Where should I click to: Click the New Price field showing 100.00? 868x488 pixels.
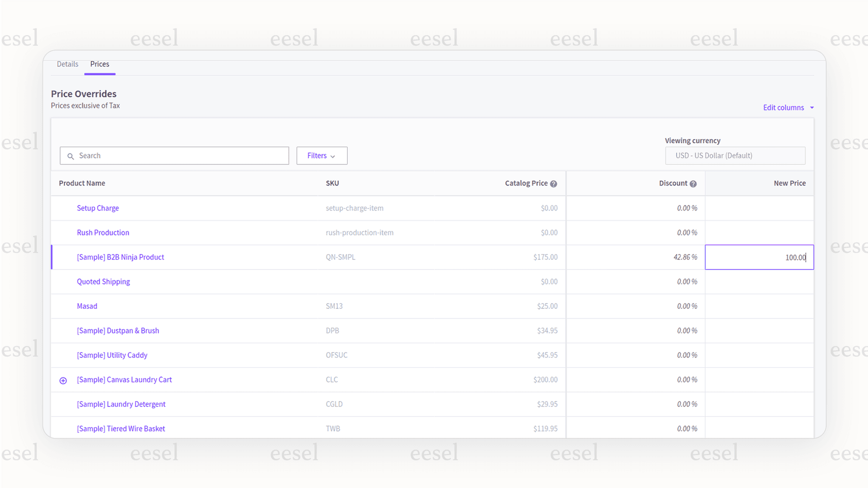click(x=760, y=257)
